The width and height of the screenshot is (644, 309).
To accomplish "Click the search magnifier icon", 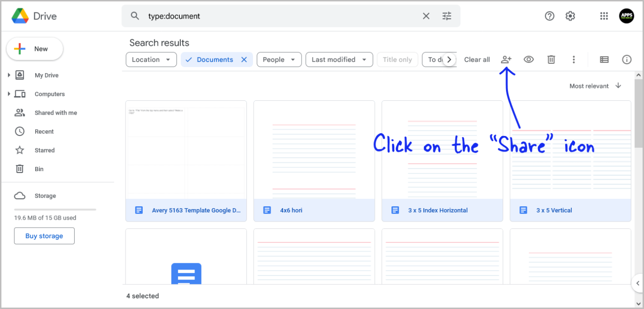I will [135, 16].
